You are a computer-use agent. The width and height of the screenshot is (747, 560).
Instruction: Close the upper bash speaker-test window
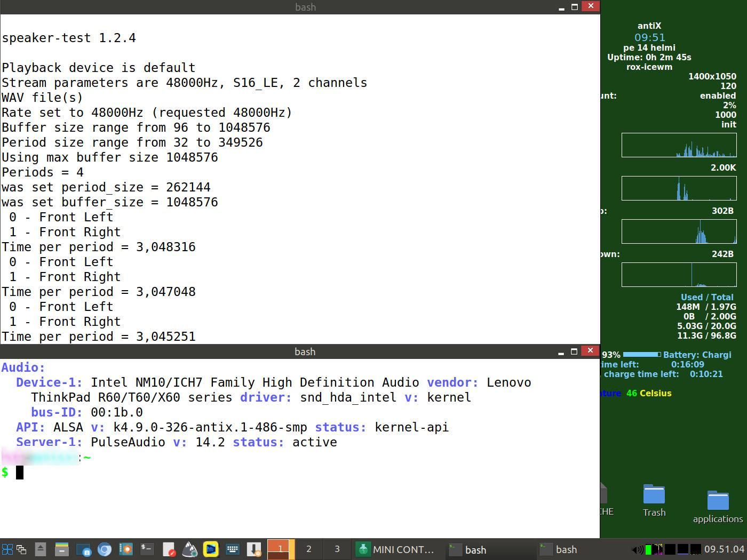591,6
